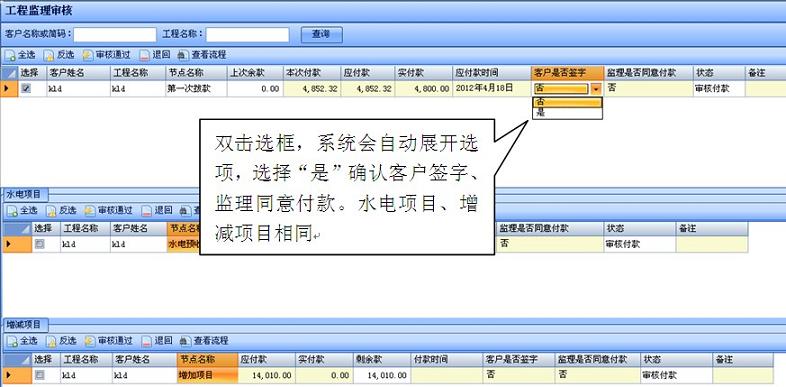Collapse the 客户是否签字 dropdown arrow
786x387 pixels.
[x=595, y=89]
